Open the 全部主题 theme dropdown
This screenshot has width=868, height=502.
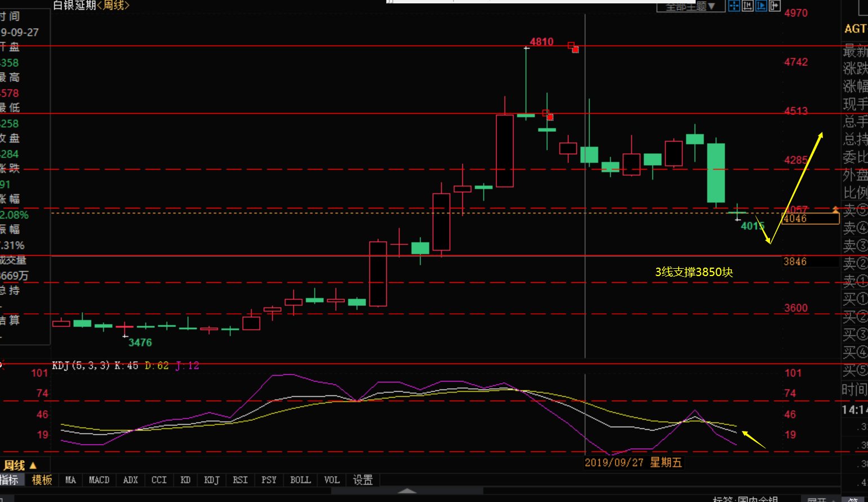pyautogui.click(x=691, y=6)
